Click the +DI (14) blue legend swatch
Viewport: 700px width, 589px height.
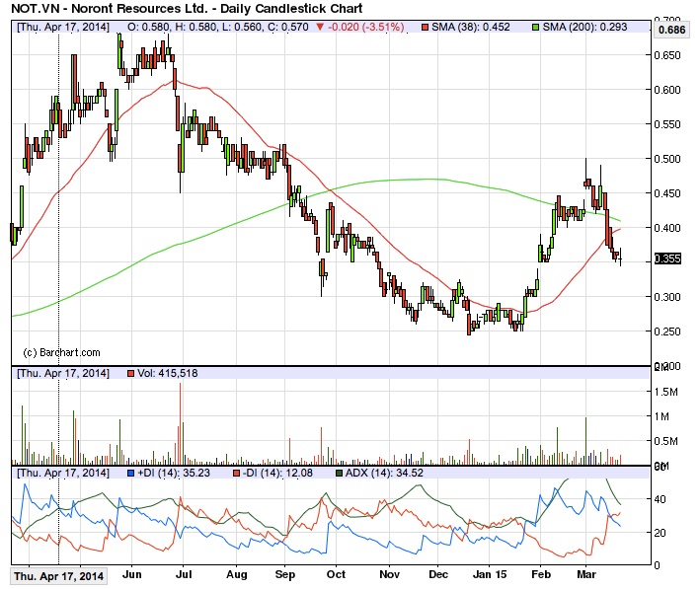(130, 473)
